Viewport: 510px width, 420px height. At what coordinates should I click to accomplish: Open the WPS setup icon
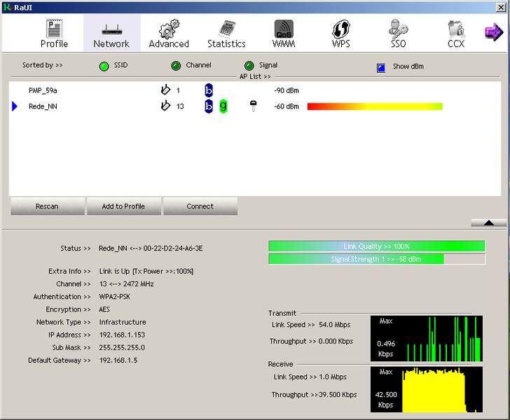tap(340, 29)
